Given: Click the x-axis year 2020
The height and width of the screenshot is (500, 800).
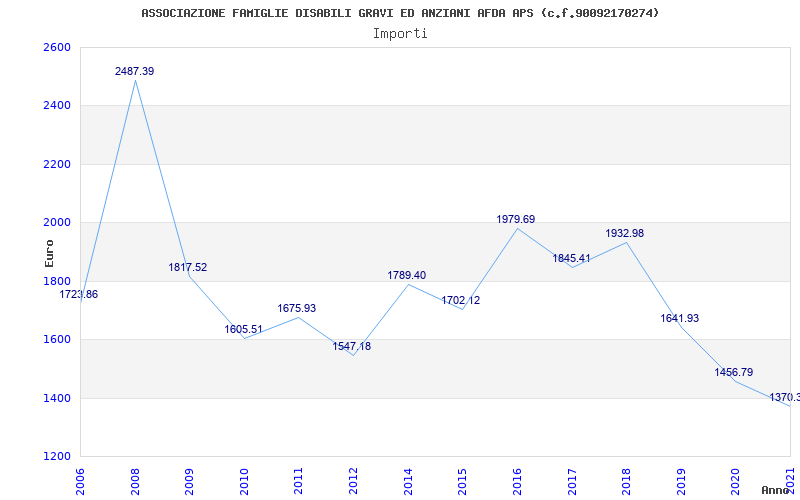Looking at the screenshot, I should click(735, 481).
